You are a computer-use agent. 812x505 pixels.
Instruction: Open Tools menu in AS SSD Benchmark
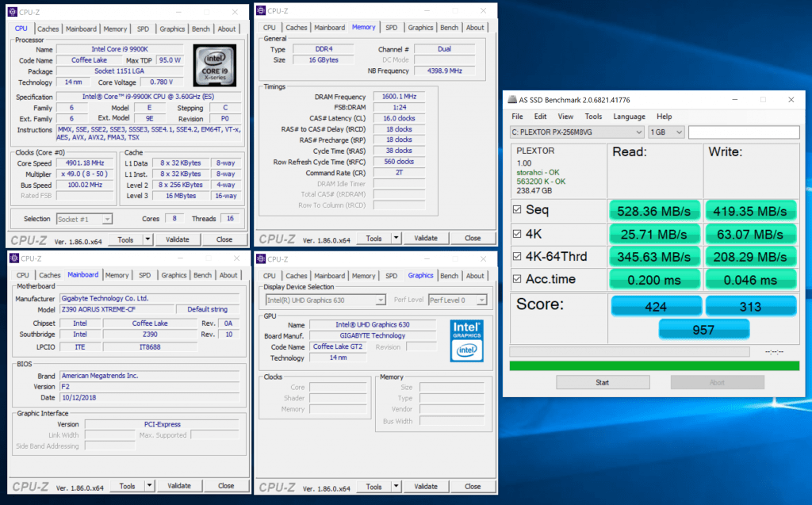click(593, 117)
